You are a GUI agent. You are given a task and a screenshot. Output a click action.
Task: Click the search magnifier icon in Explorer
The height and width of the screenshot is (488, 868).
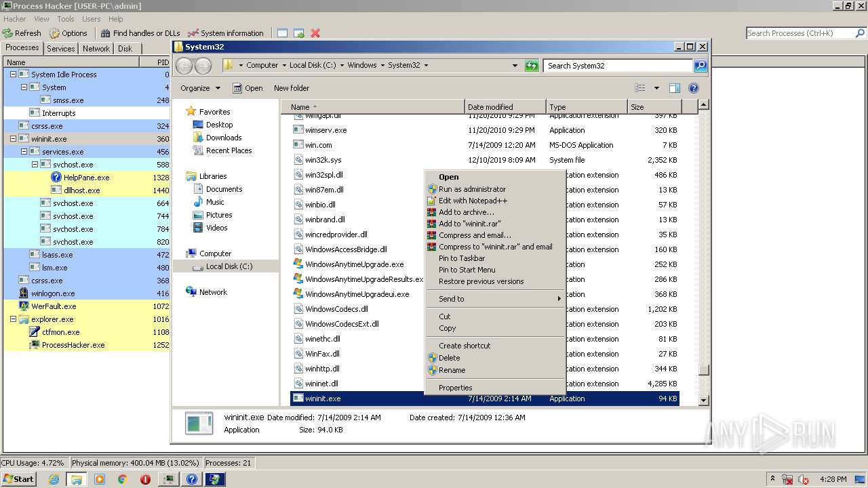coord(701,66)
